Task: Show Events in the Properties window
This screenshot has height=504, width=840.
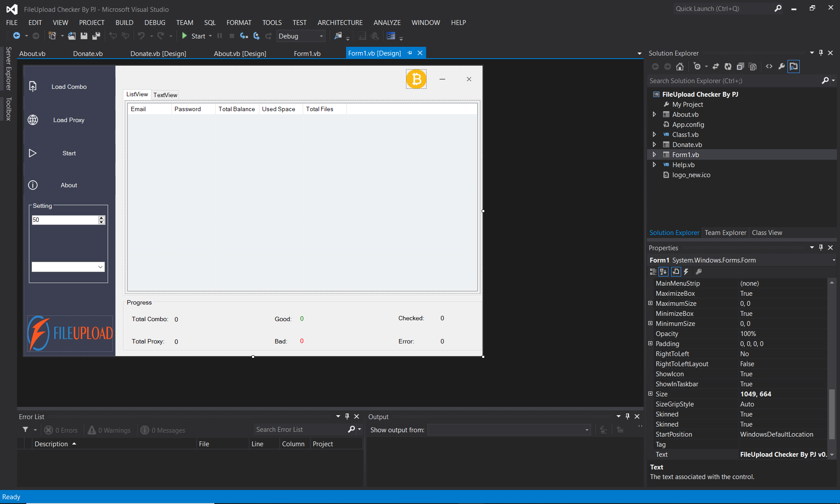Action: [x=686, y=272]
